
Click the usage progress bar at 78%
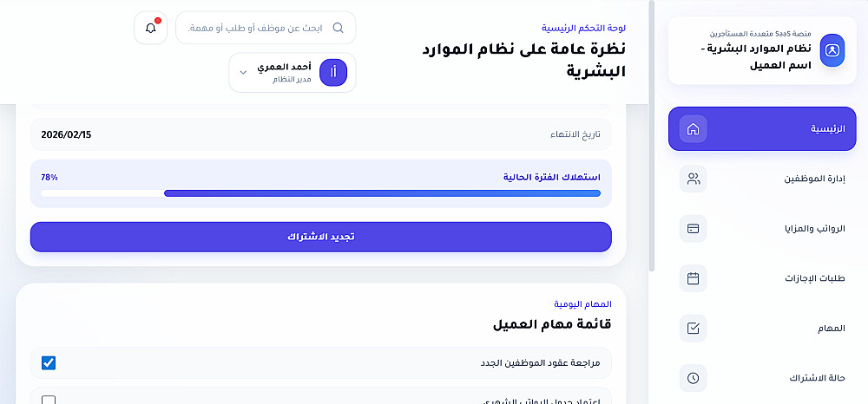(321, 193)
